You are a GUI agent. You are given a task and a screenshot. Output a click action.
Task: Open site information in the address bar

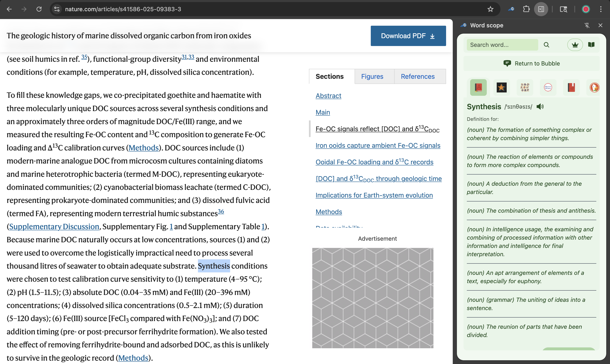coord(57,9)
